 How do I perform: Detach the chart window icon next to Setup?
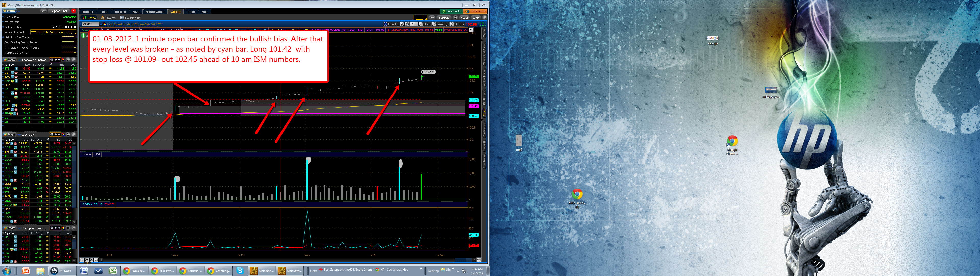pyautogui.click(x=485, y=18)
